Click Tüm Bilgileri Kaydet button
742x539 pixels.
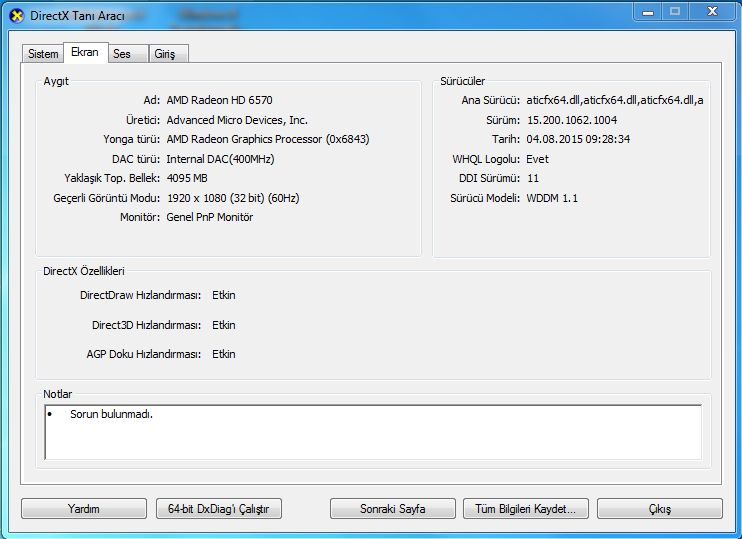(x=526, y=509)
